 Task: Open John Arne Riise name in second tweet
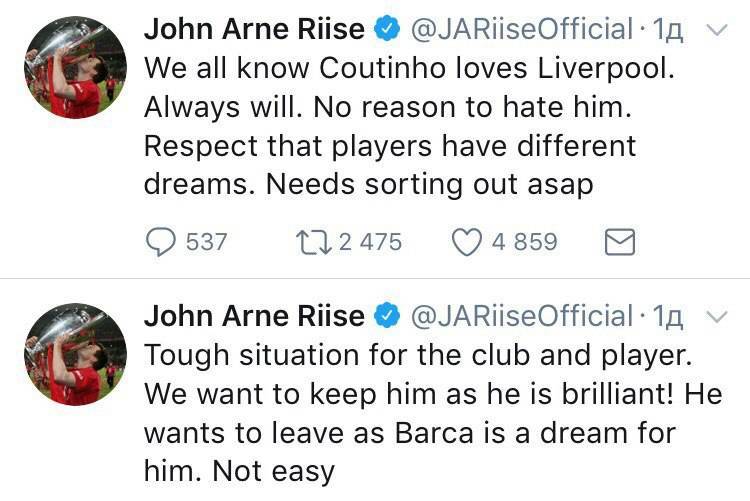(x=254, y=317)
